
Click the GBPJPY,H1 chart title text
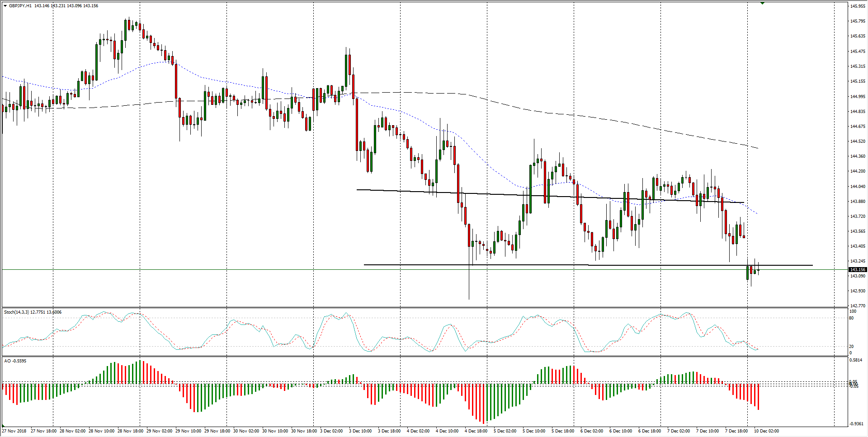(x=20, y=6)
